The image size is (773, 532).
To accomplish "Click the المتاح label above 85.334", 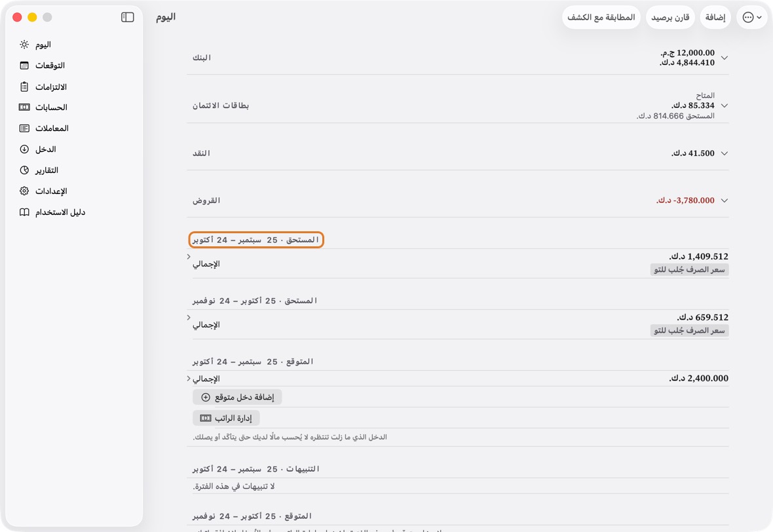I will [705, 96].
